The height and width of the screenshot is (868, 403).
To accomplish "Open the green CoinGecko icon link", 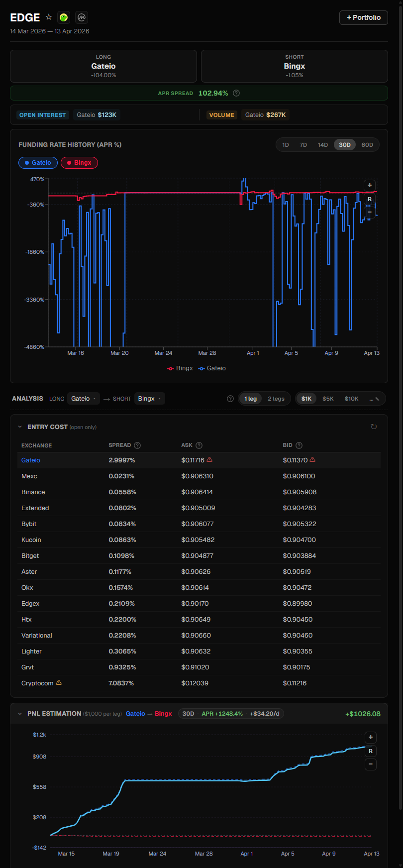I will [64, 17].
